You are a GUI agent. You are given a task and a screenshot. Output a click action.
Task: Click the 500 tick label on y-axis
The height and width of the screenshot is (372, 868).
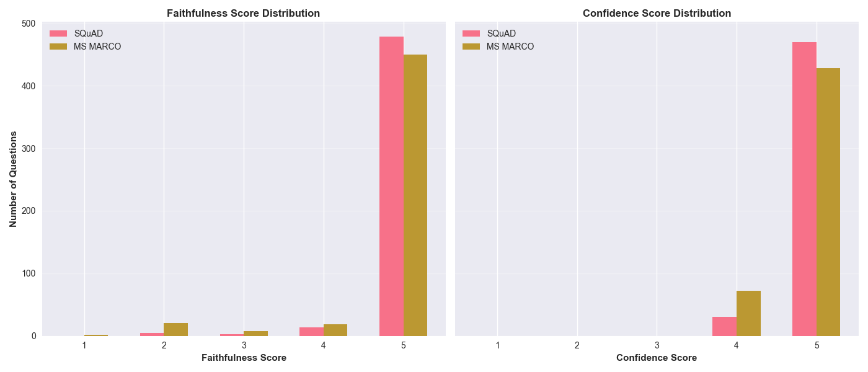pos(29,24)
